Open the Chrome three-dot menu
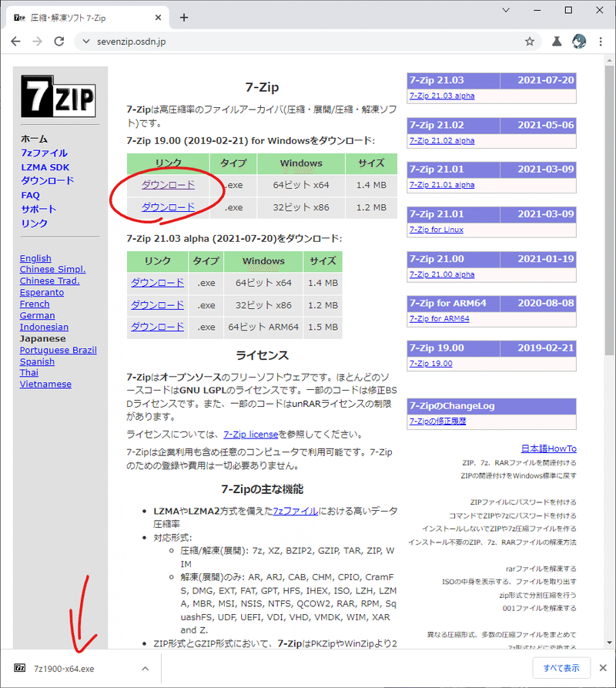Image resolution: width=616 pixels, height=688 pixels. [601, 42]
